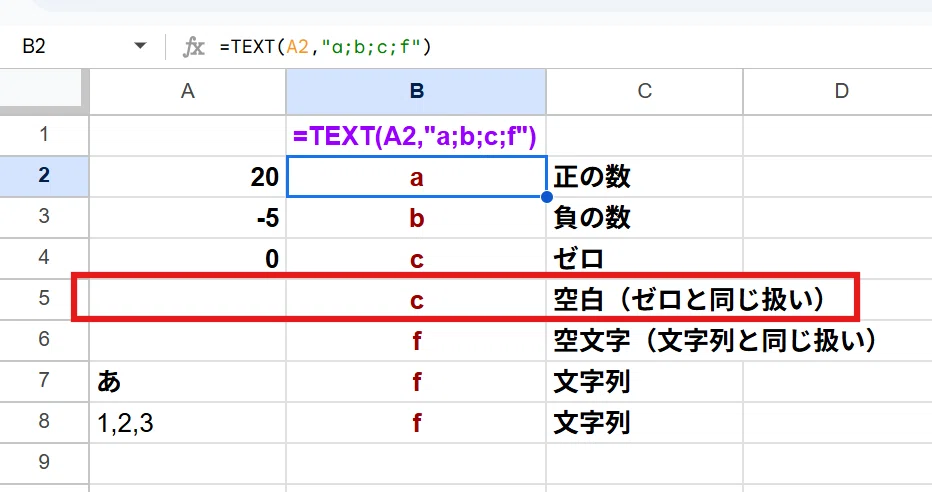Select row 7 header
This screenshot has width=932, height=492.
coord(44,381)
